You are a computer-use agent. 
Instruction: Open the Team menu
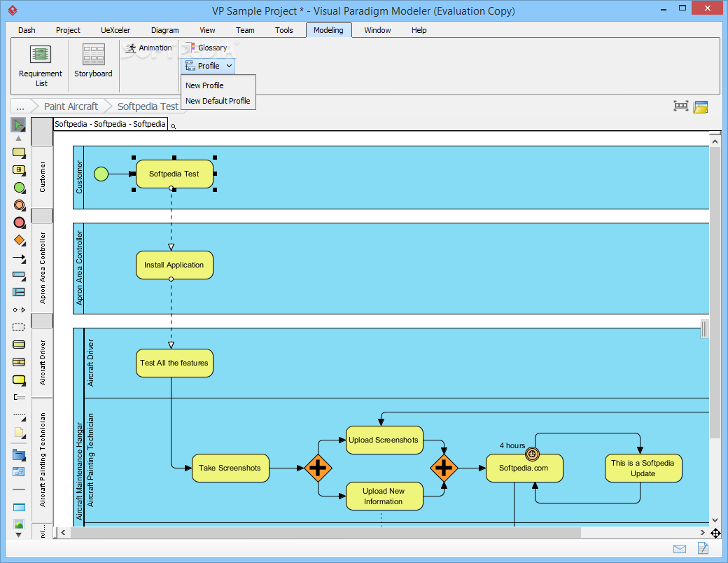tap(245, 30)
